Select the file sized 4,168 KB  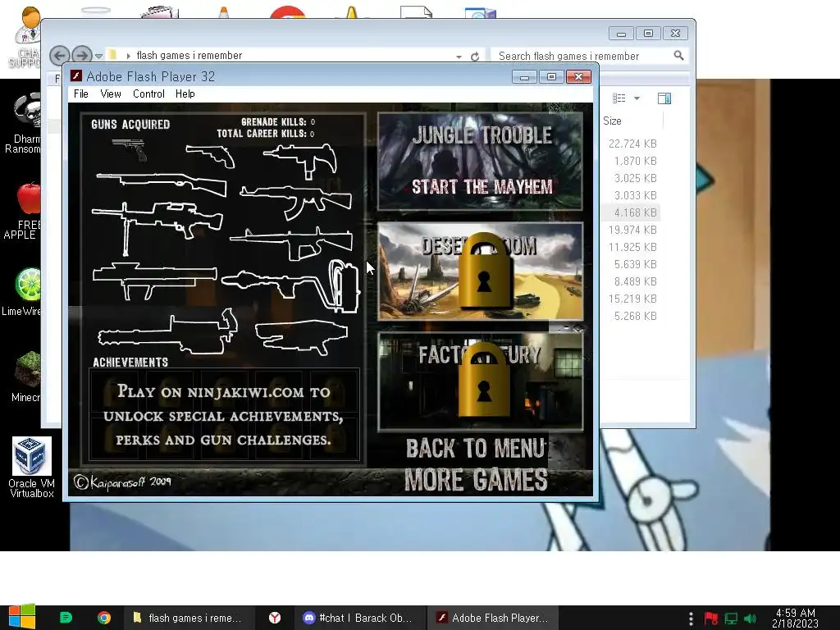click(x=636, y=212)
